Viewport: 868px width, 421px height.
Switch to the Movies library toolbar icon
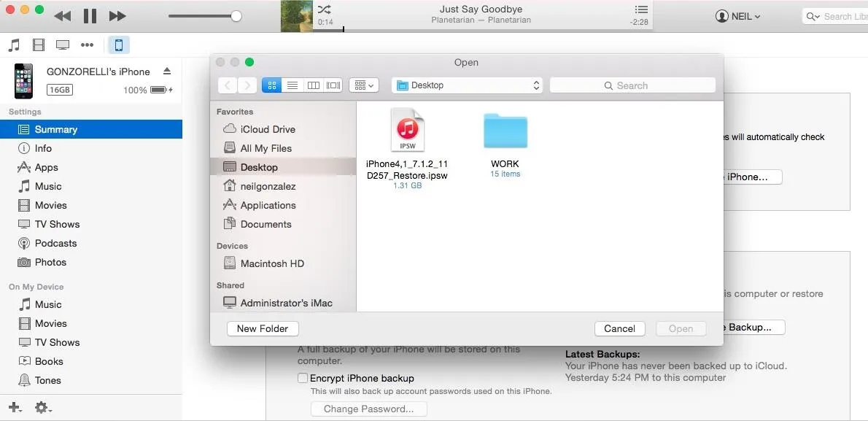click(x=38, y=45)
